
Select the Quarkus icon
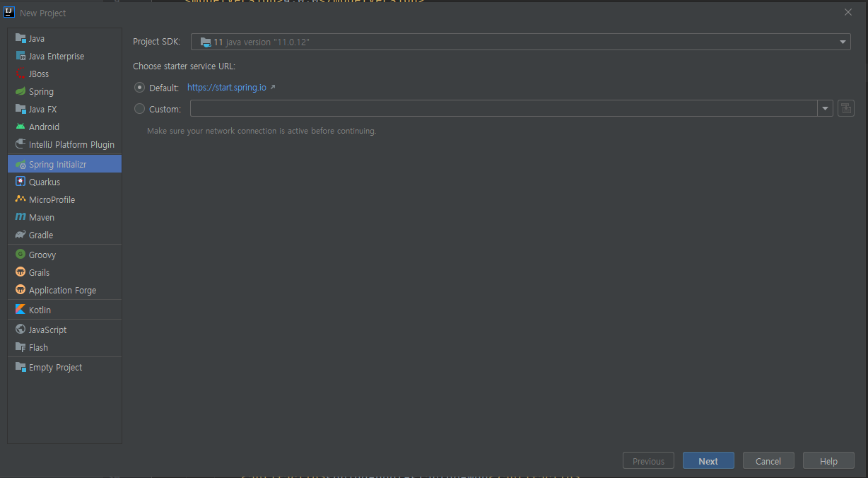[20, 182]
